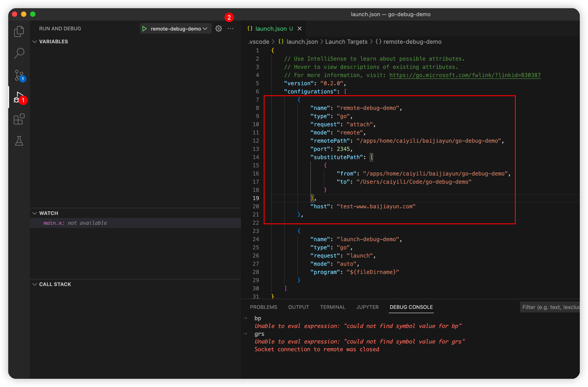Click the "host" value test-www.baijiayun.com

(x=376, y=206)
